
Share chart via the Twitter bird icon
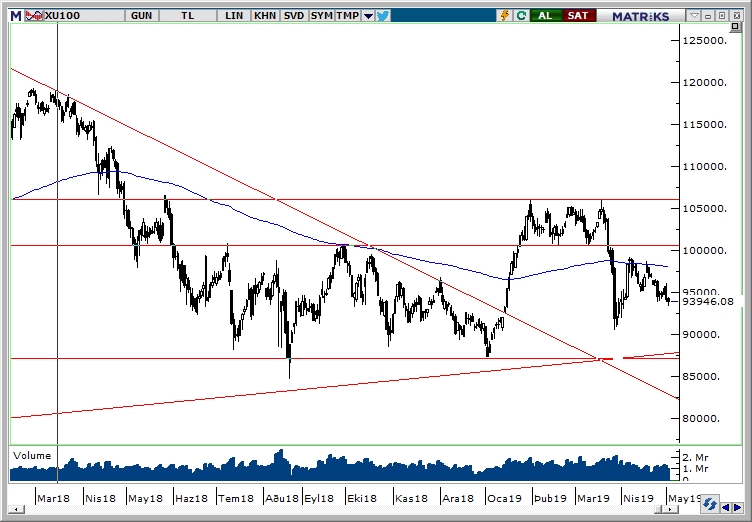point(383,16)
